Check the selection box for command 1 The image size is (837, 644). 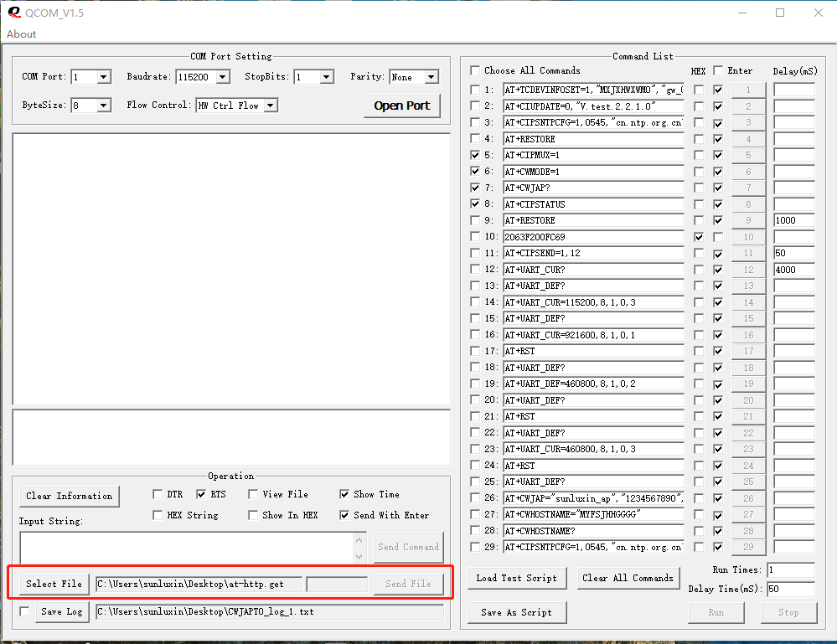475,90
